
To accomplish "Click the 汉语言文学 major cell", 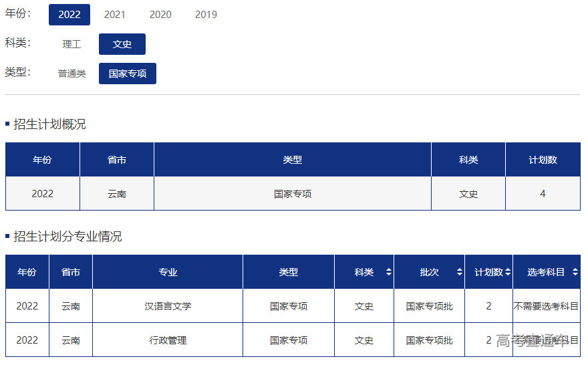I will 168,306.
